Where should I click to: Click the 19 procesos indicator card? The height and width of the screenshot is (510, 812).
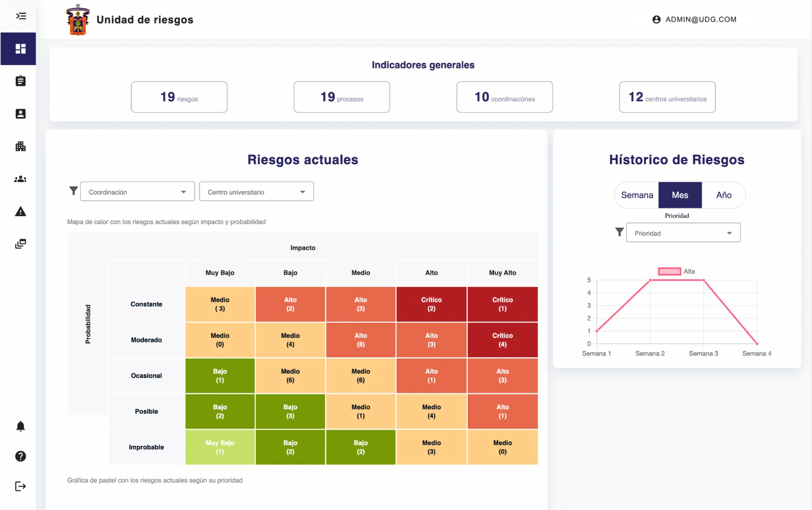pos(342,97)
